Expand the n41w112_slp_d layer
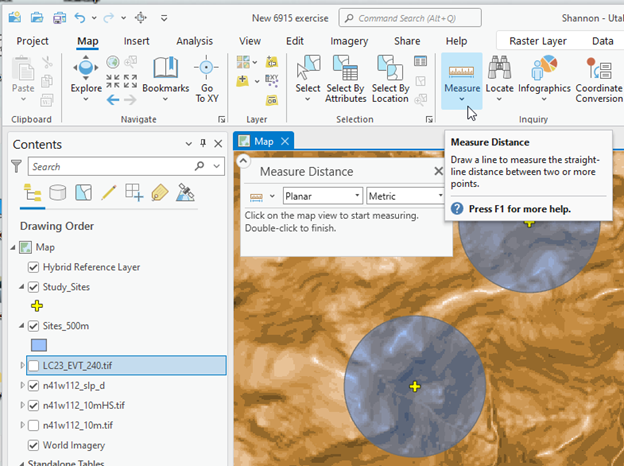Viewport: 624px width, 466px height. tap(23, 385)
